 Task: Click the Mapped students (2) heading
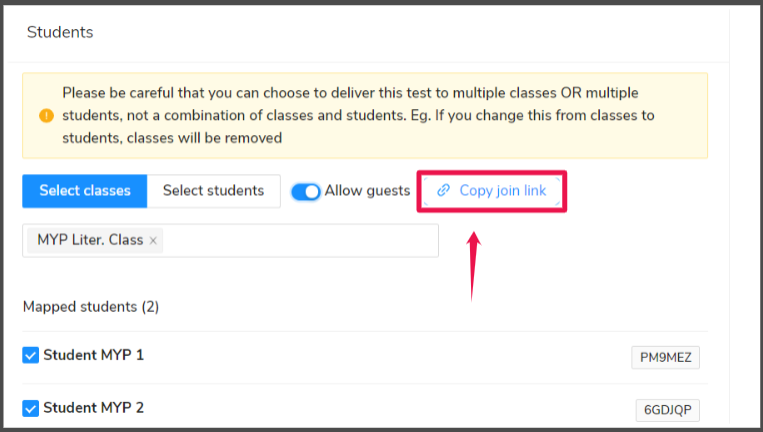91,307
